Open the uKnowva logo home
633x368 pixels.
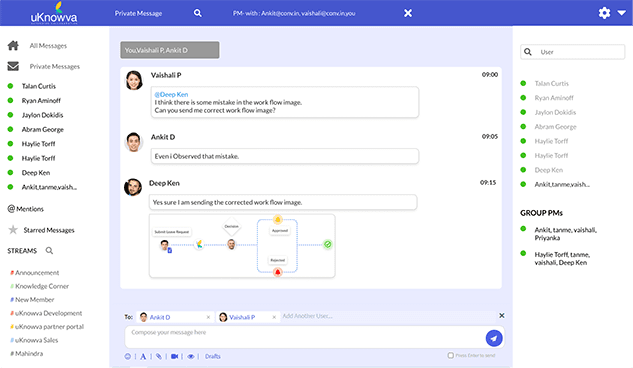pos(54,13)
